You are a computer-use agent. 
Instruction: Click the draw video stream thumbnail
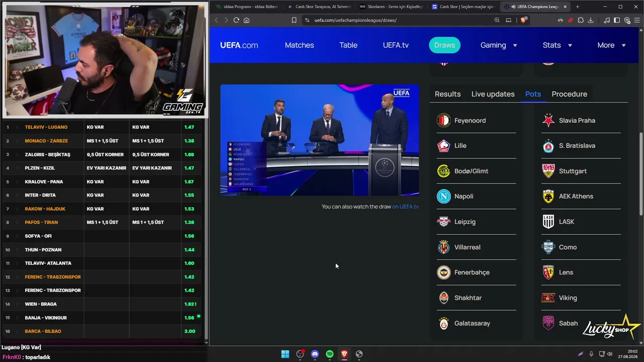[319, 140]
